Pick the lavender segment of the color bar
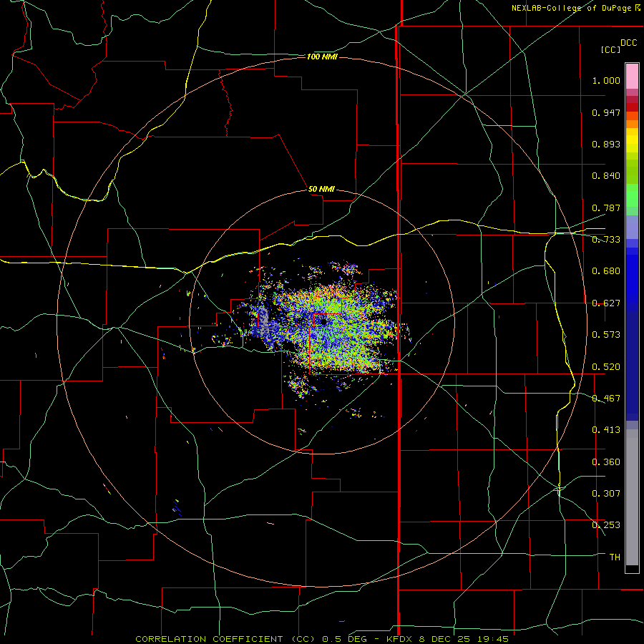The height and width of the screenshot is (644, 644). [x=632, y=228]
